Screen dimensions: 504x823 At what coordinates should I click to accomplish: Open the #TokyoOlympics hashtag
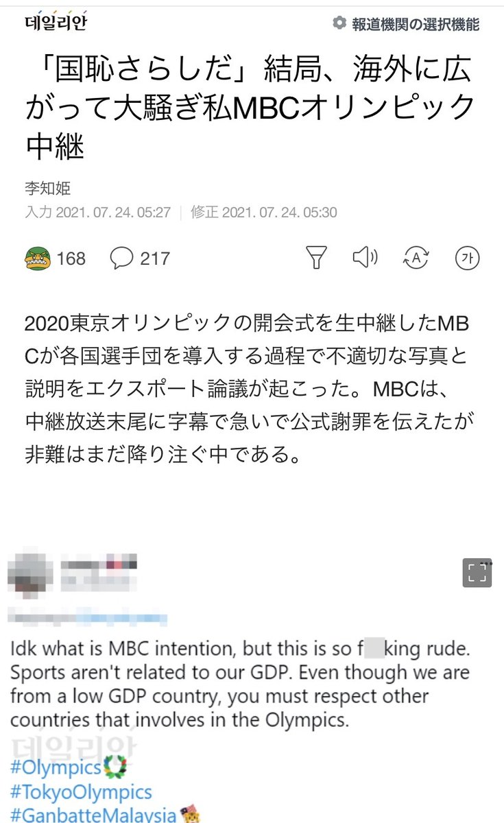[x=81, y=792]
